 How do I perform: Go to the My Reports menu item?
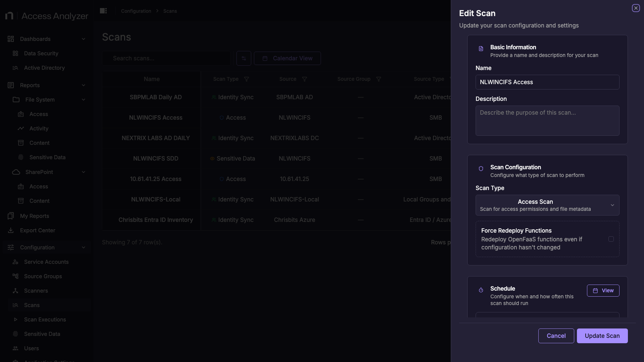point(35,216)
